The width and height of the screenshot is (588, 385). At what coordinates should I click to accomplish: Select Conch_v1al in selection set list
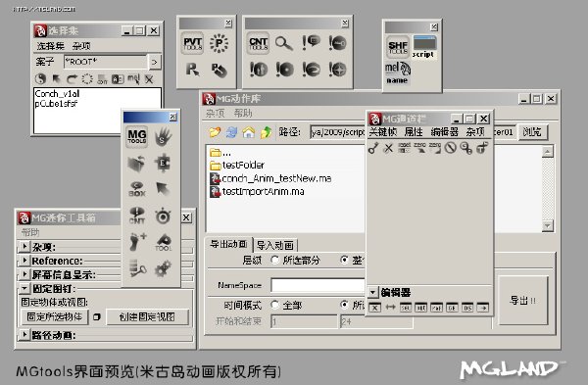pos(57,94)
